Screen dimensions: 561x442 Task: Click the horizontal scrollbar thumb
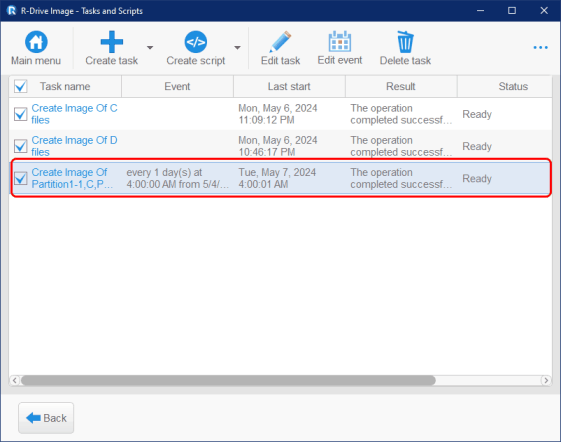click(x=228, y=380)
